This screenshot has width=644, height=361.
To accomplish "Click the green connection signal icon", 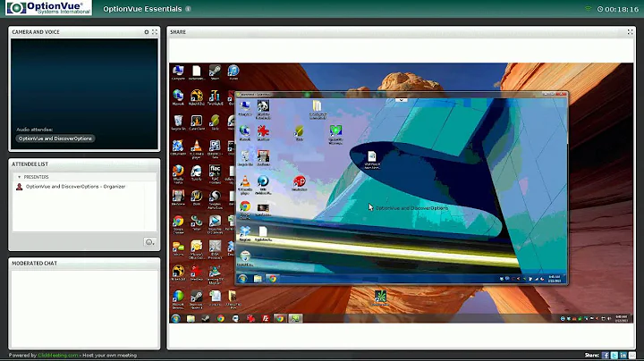I will point(589,9).
